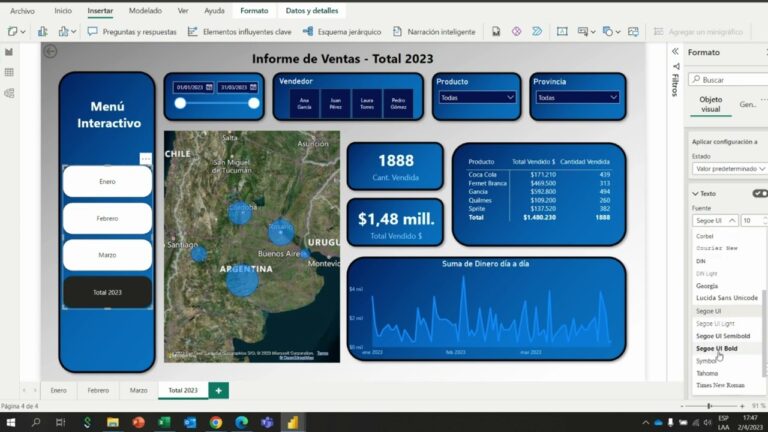Toggle the Texto switch off
The height and width of the screenshot is (432, 768).
coord(760,193)
